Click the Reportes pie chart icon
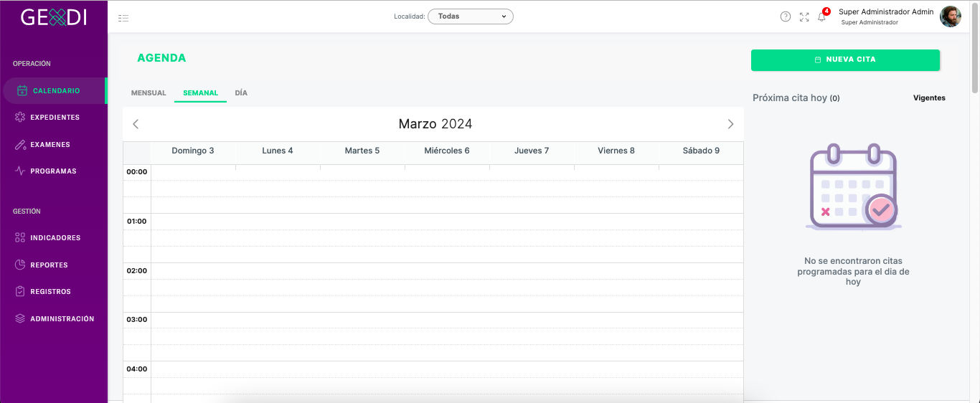 click(20, 265)
